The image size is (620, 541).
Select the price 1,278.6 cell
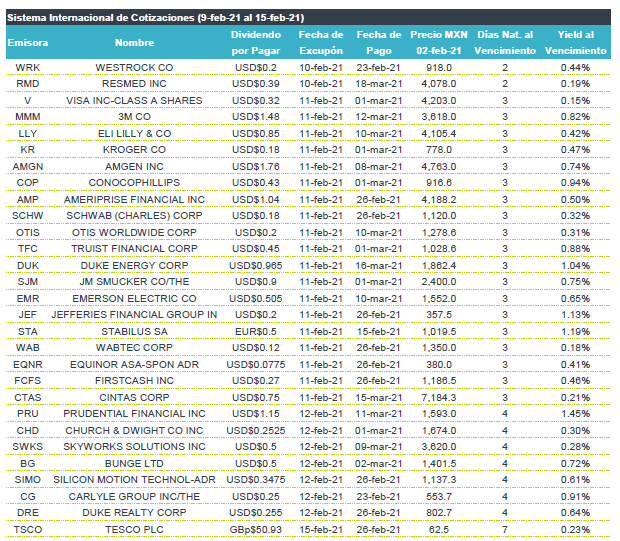(439, 233)
